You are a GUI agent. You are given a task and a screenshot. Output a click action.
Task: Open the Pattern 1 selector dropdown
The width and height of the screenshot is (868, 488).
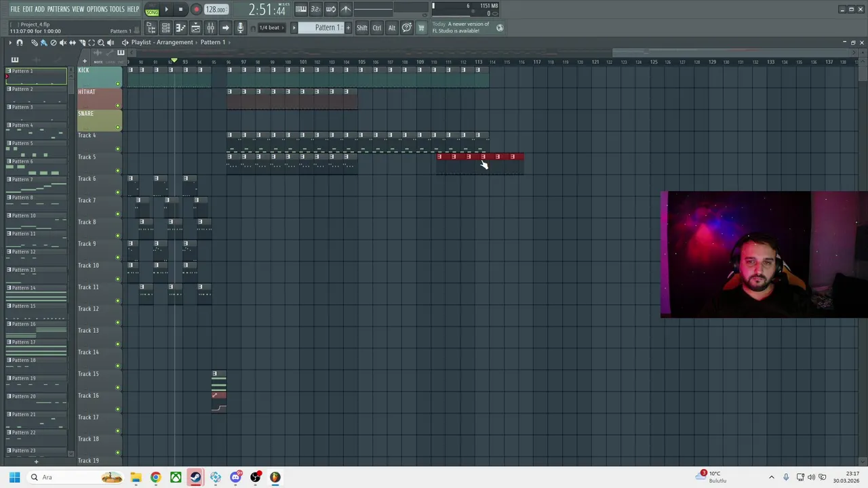(x=321, y=28)
